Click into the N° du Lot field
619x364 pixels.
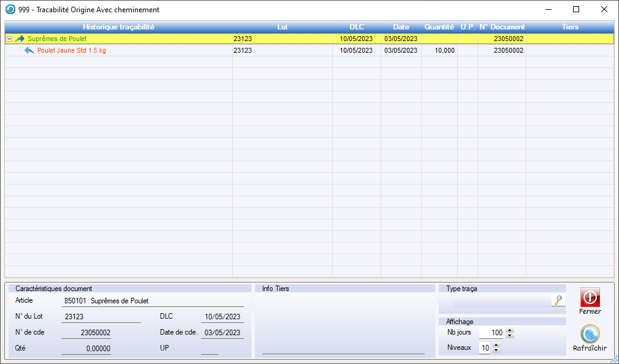tap(101, 317)
